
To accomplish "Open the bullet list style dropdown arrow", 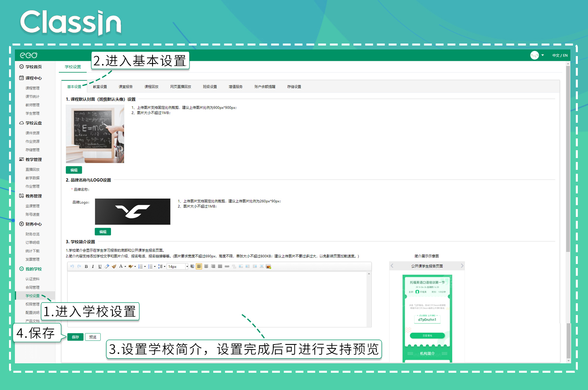I will click(x=155, y=267).
